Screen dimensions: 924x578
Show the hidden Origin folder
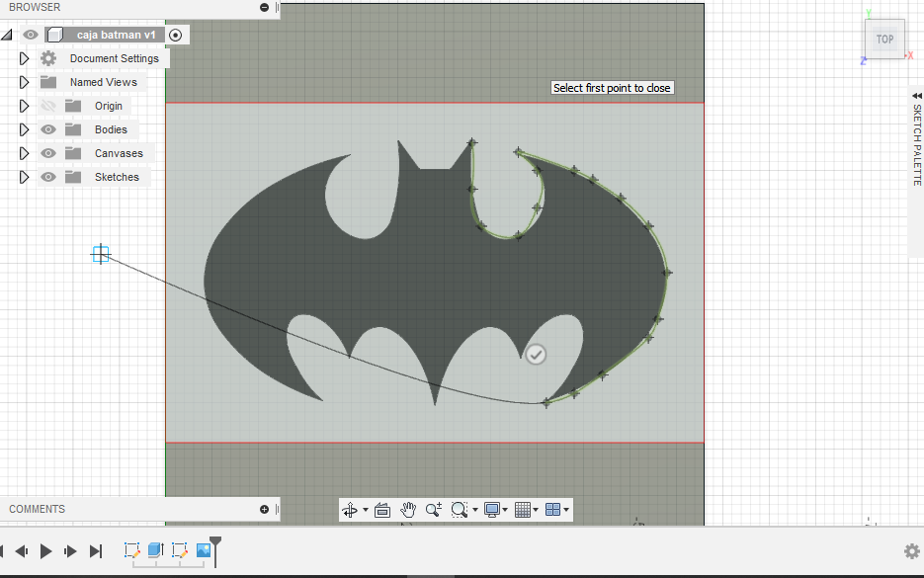pyautogui.click(x=47, y=106)
